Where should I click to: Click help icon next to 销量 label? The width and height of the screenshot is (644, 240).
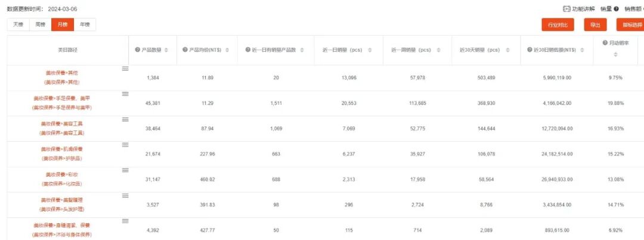616,8
